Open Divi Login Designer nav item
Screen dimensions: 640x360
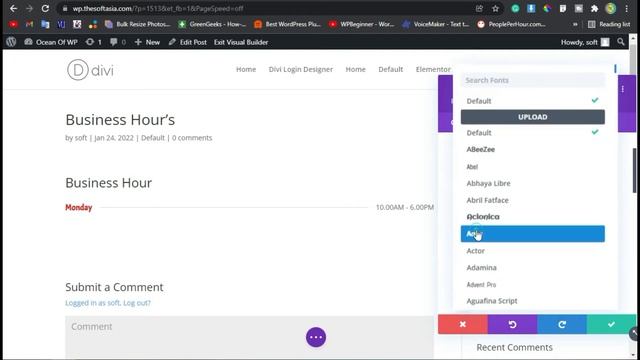coord(301,69)
